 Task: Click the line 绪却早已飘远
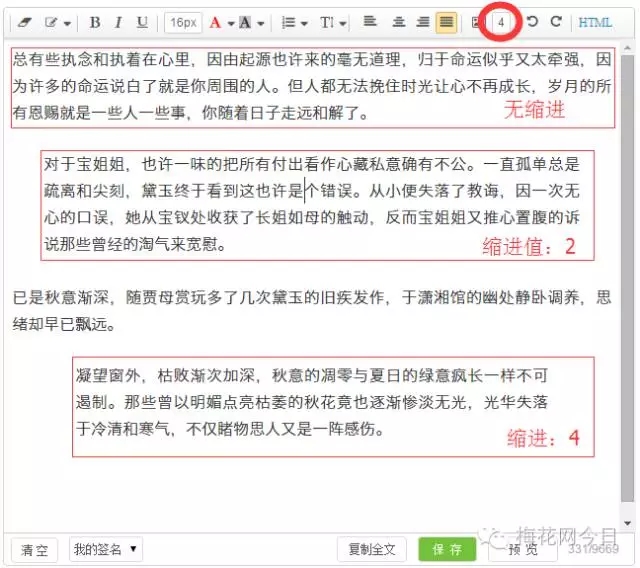coord(64,324)
